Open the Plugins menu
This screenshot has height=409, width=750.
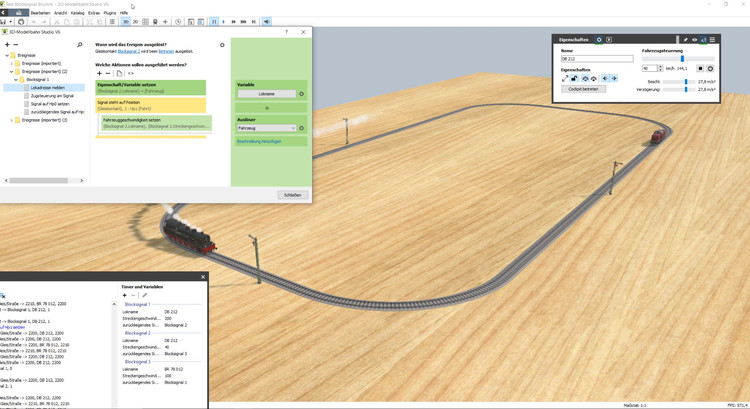coord(109,13)
